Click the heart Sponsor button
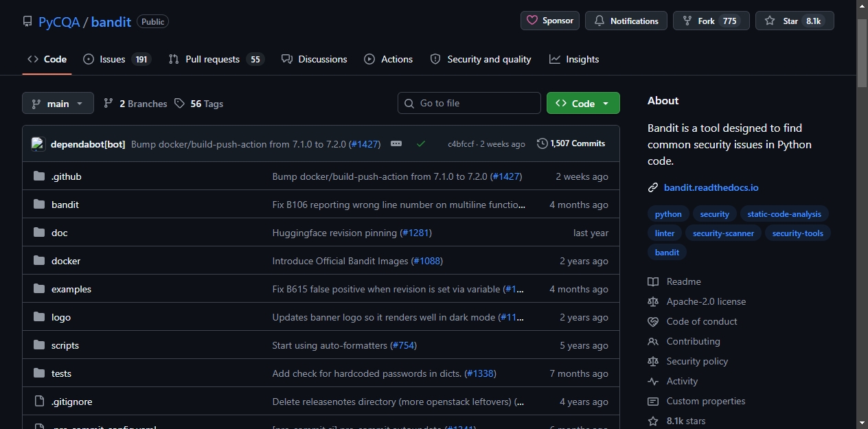 [x=550, y=21]
